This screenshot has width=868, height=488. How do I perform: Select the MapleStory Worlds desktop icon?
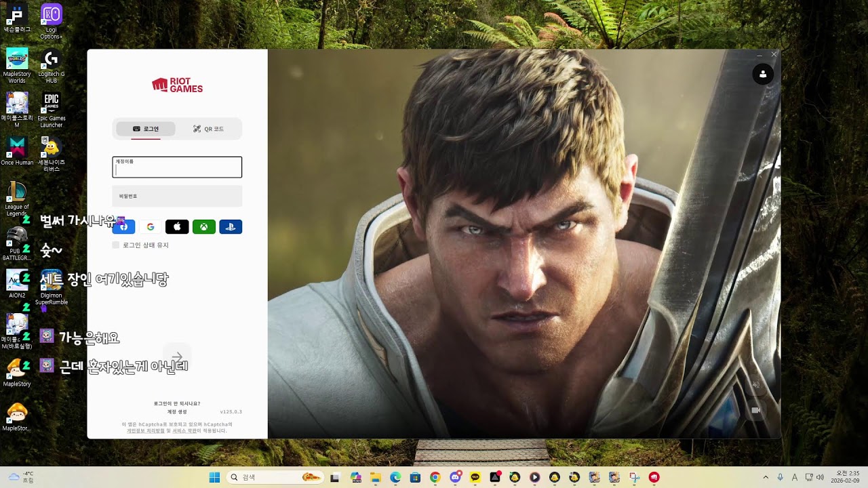pos(17,66)
